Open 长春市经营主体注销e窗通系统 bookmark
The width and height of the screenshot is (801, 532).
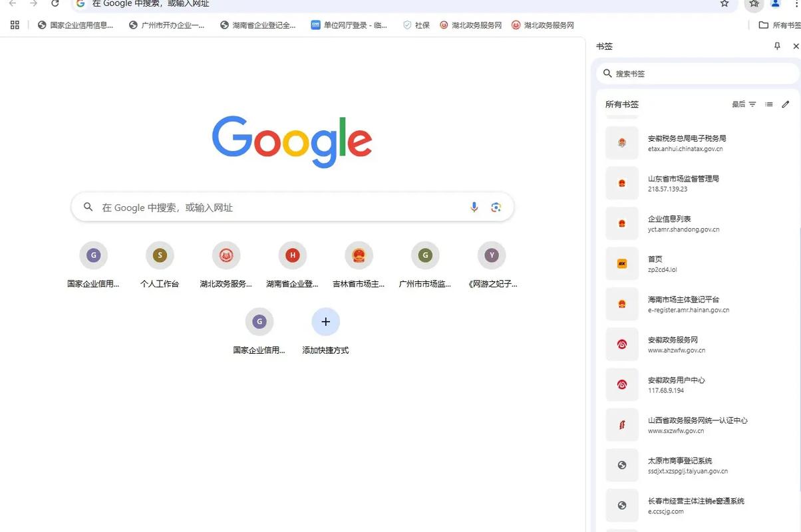click(x=699, y=506)
